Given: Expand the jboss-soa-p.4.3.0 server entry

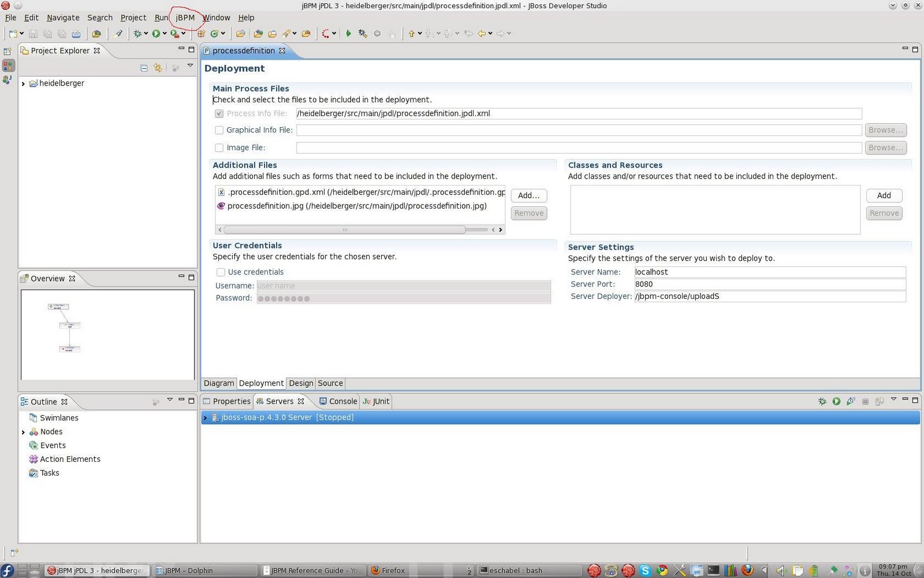Looking at the screenshot, I should click(x=206, y=417).
